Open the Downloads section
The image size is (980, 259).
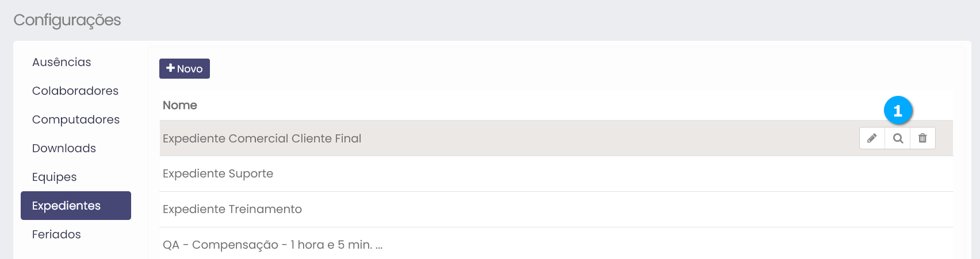[x=64, y=148]
